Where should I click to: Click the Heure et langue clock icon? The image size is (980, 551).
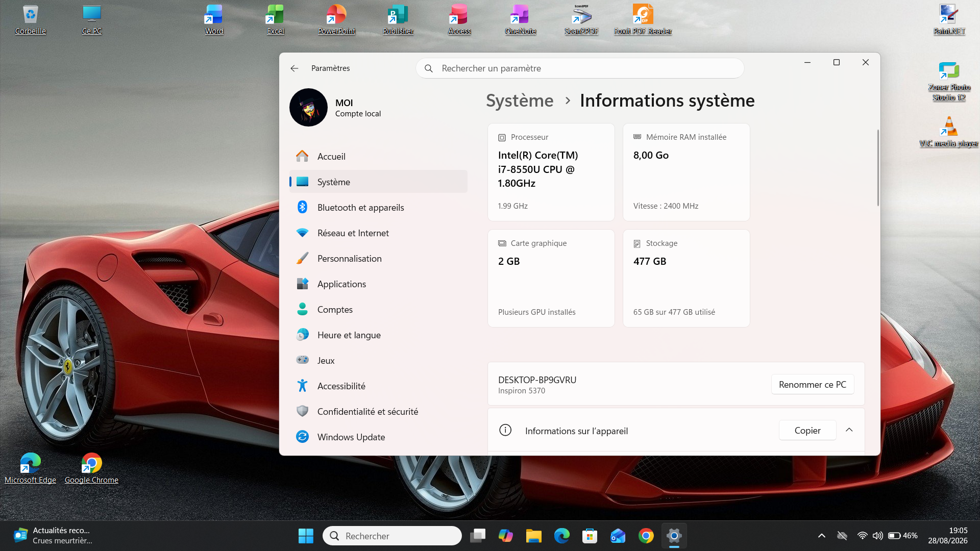pyautogui.click(x=302, y=335)
